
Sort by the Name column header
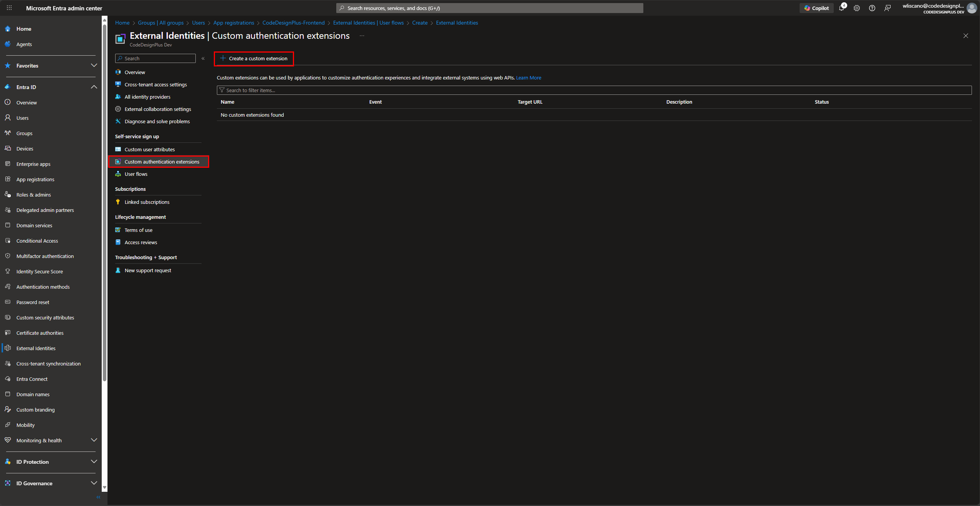click(x=227, y=102)
